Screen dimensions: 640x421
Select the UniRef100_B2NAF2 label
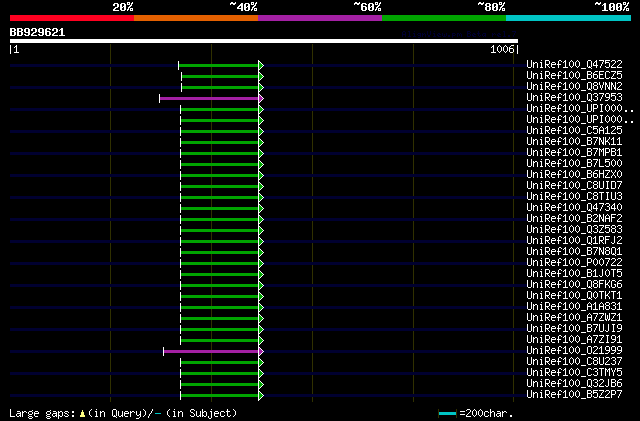pyautogui.click(x=574, y=218)
